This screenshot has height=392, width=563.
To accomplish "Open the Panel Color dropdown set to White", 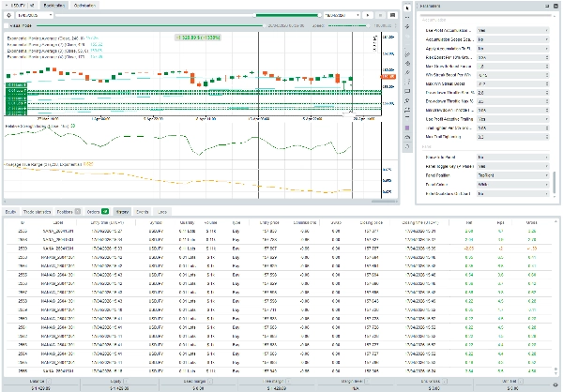I will 514,184.
